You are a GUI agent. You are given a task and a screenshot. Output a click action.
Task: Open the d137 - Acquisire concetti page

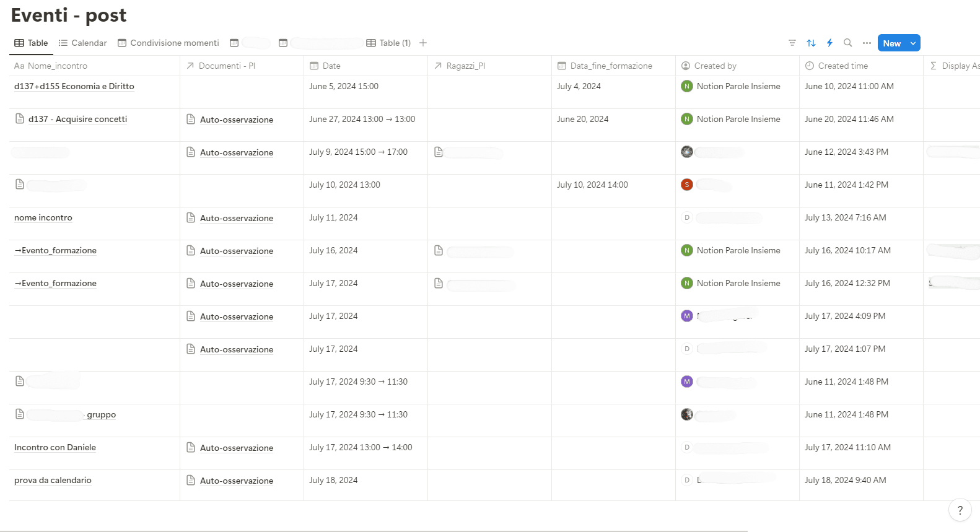(x=77, y=119)
